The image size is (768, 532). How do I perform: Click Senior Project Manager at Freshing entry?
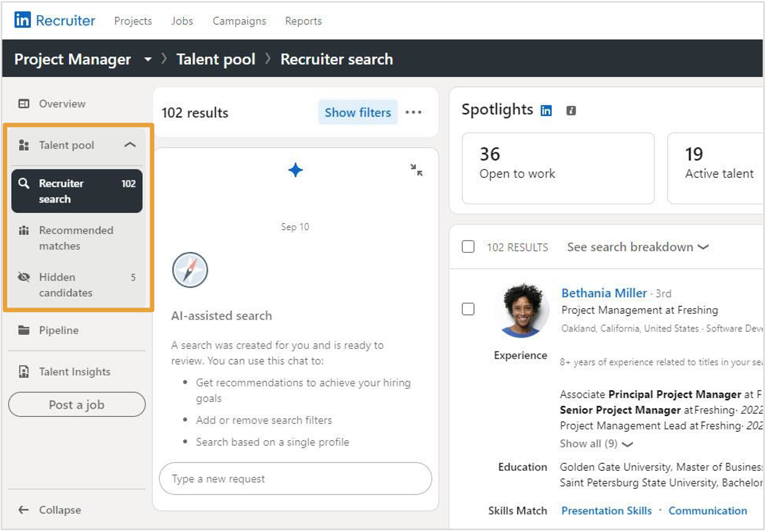click(661, 410)
